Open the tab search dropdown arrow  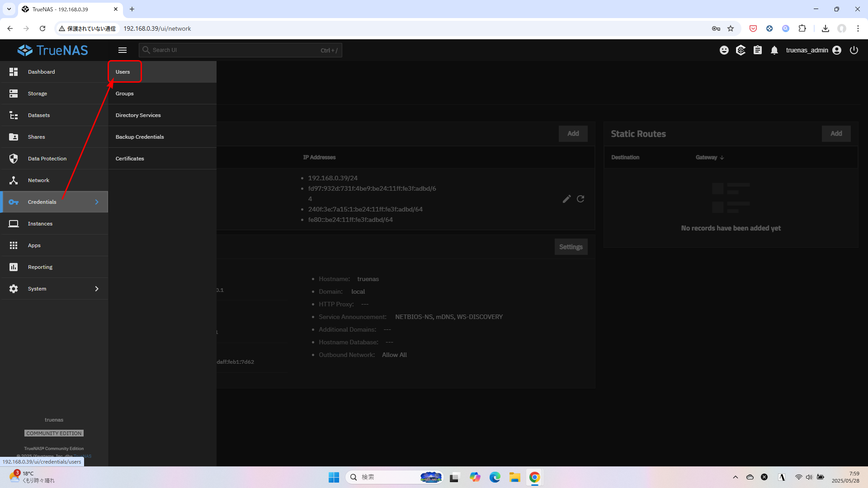click(9, 9)
